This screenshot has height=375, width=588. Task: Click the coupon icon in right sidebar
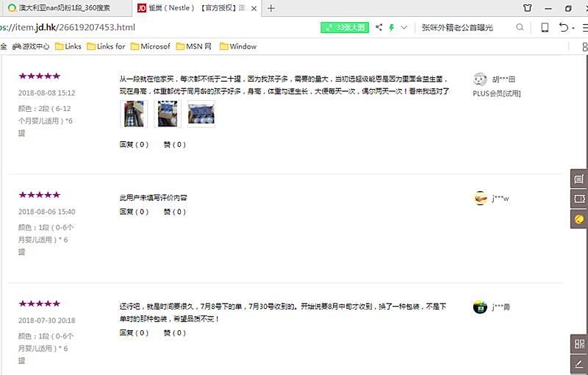(578, 199)
